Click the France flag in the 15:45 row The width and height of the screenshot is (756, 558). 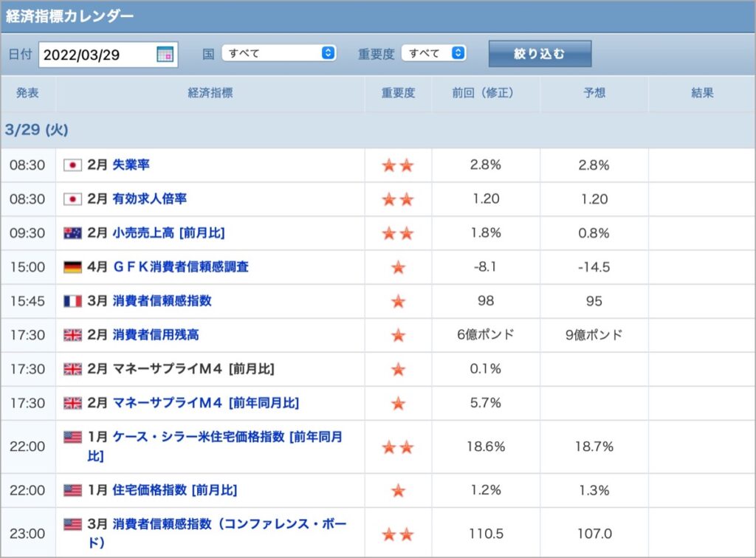[x=73, y=301]
